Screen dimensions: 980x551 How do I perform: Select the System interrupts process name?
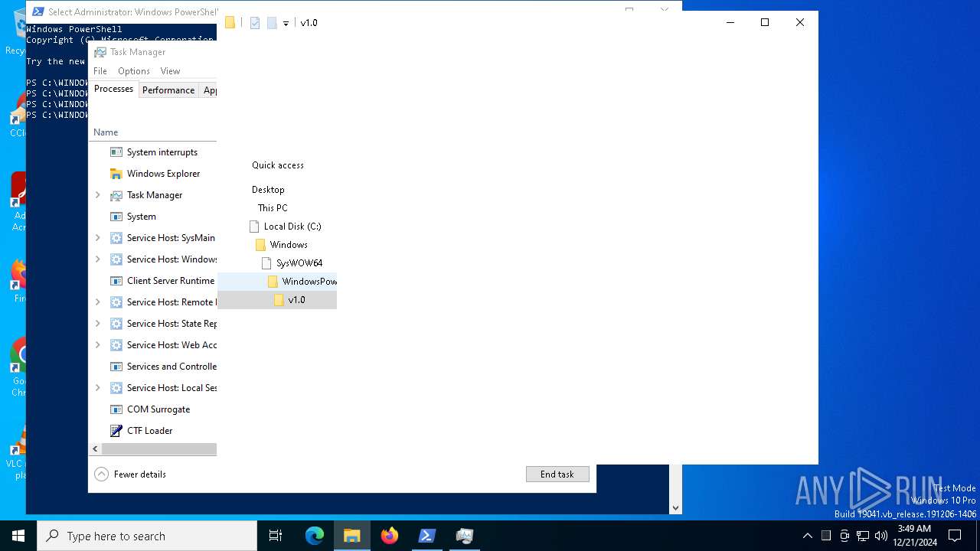(x=162, y=152)
